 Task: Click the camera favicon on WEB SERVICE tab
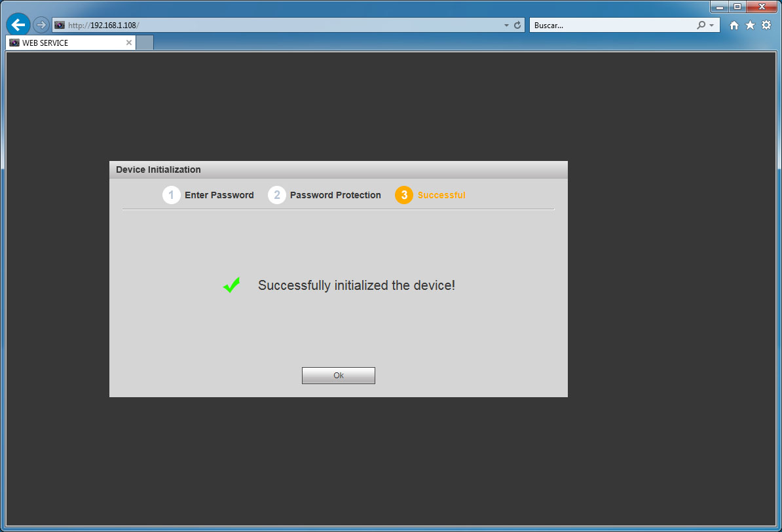click(14, 43)
